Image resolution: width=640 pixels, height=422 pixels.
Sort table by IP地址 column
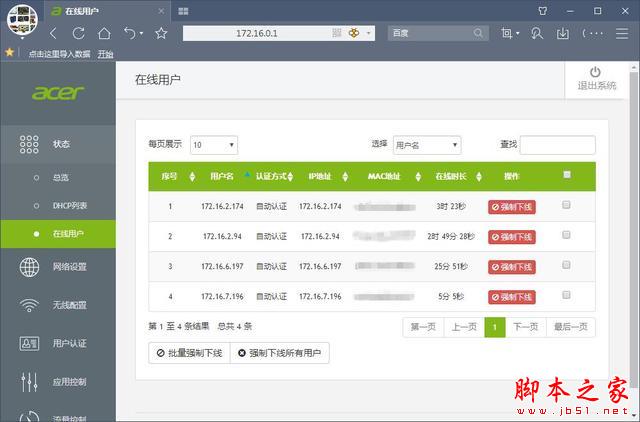pyautogui.click(x=345, y=177)
